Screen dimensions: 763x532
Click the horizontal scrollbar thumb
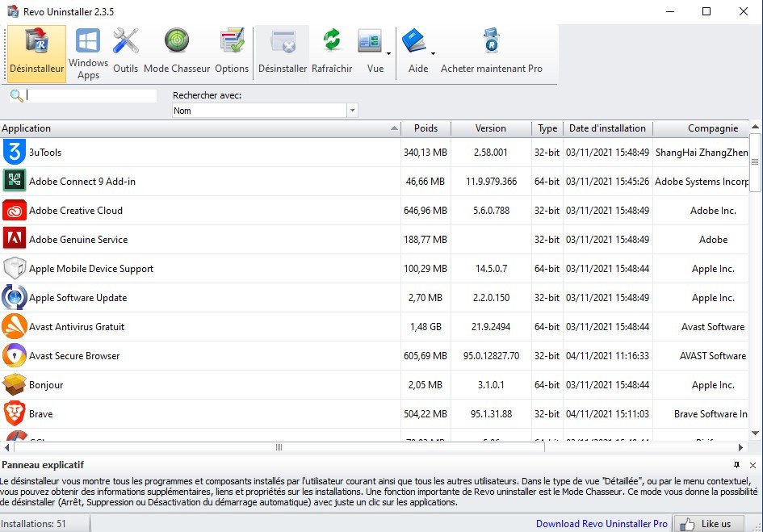[279, 447]
